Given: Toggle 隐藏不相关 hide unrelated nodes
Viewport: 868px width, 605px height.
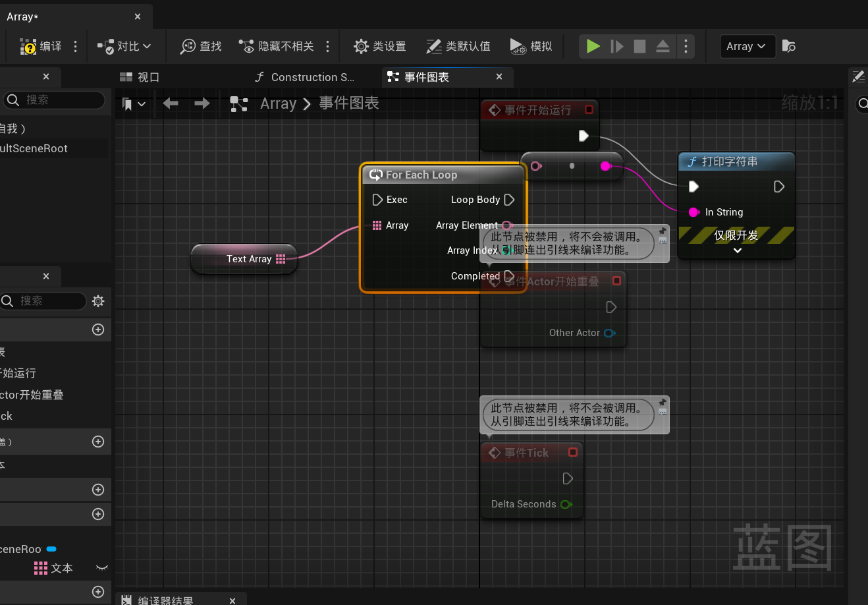Looking at the screenshot, I should click(x=276, y=46).
